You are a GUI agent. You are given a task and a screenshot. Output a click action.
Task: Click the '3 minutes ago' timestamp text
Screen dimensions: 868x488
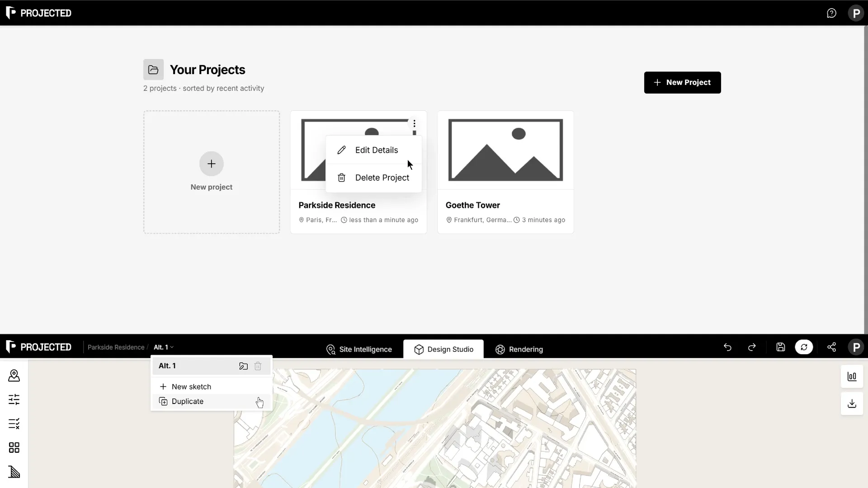click(543, 220)
